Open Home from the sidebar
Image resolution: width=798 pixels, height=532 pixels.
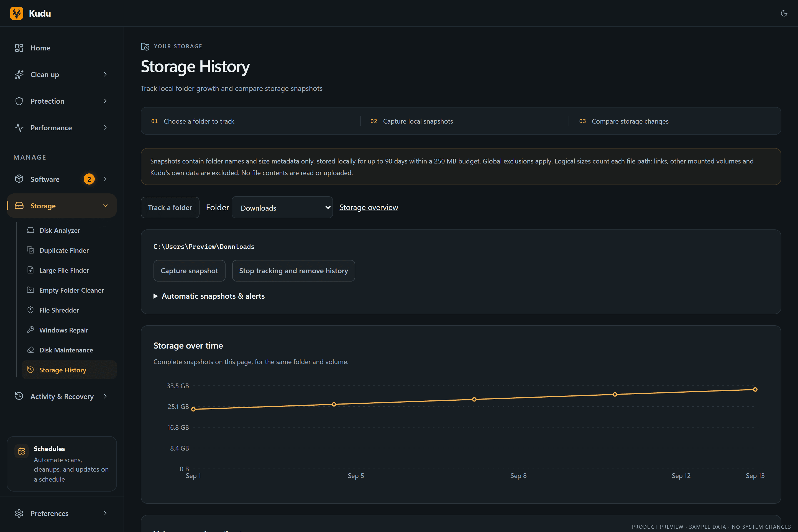tap(62, 48)
